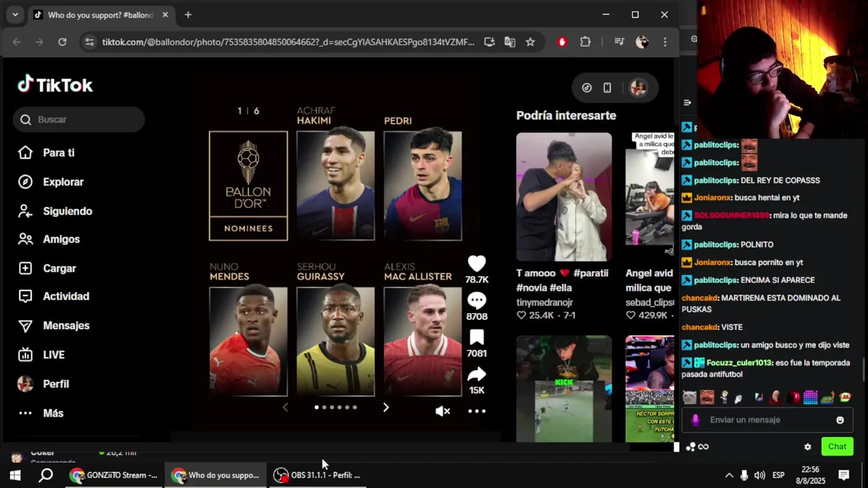Image resolution: width=868 pixels, height=488 pixels.
Task: Open the Angel avid milica video thumbnail
Action: point(650,197)
